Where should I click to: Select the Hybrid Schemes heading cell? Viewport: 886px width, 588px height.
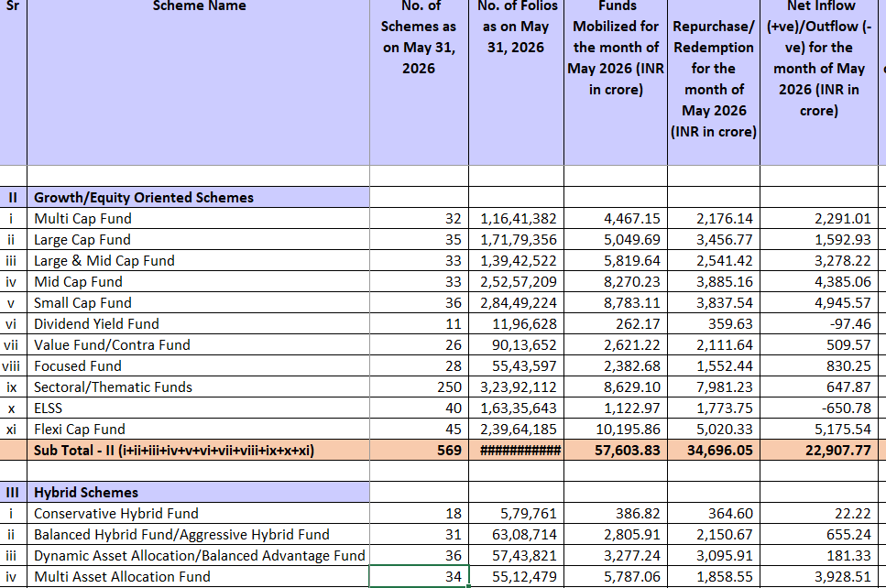pyautogui.click(x=198, y=493)
